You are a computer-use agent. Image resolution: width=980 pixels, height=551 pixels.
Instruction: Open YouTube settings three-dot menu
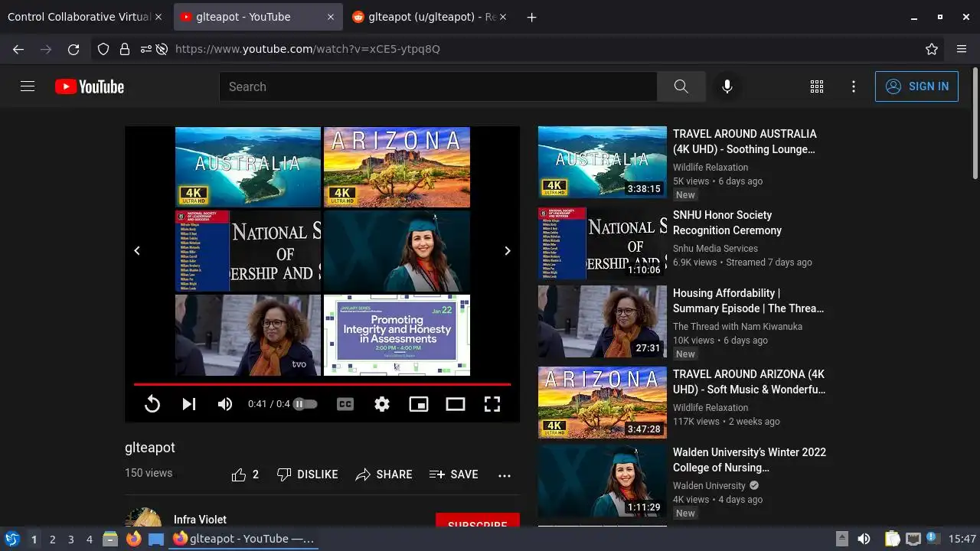coord(854,86)
